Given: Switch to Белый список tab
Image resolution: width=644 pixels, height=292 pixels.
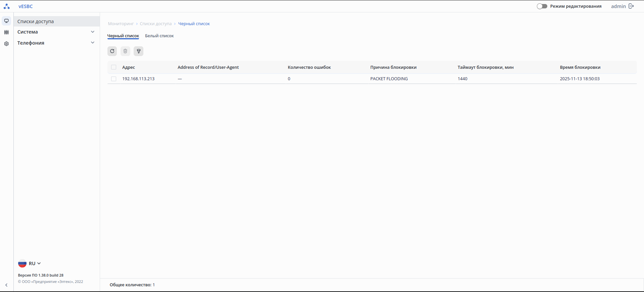Looking at the screenshot, I should (159, 36).
